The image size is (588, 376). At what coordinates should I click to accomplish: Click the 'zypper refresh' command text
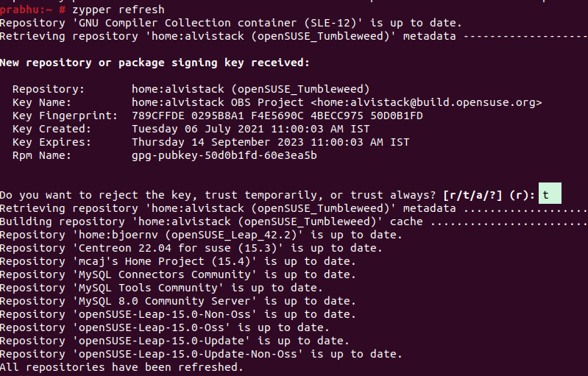tap(118, 10)
